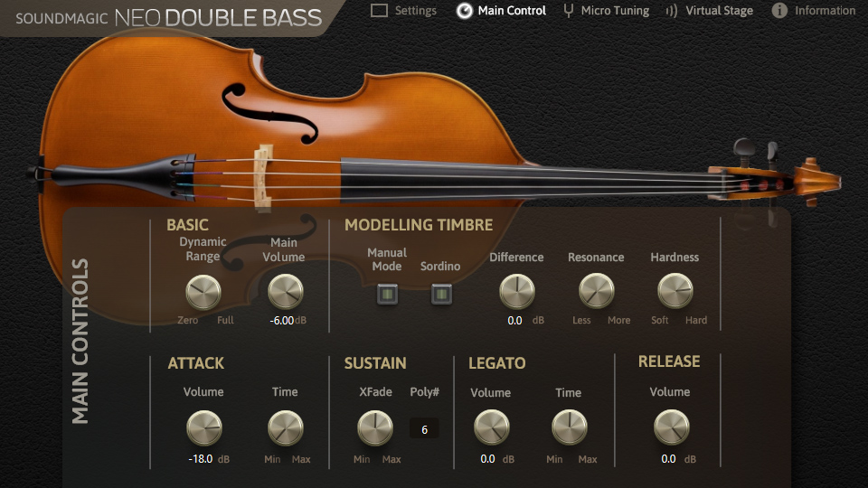Toggle the Manual Mode button

click(387, 294)
